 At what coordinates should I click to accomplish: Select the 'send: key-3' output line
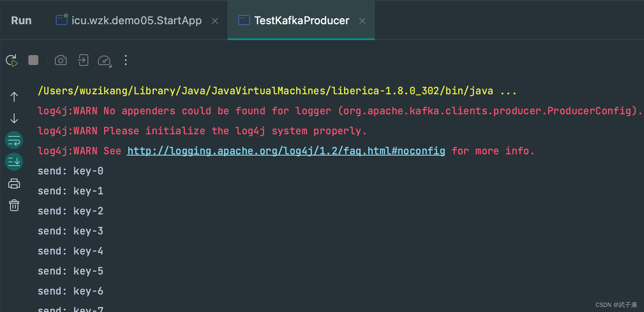70,231
